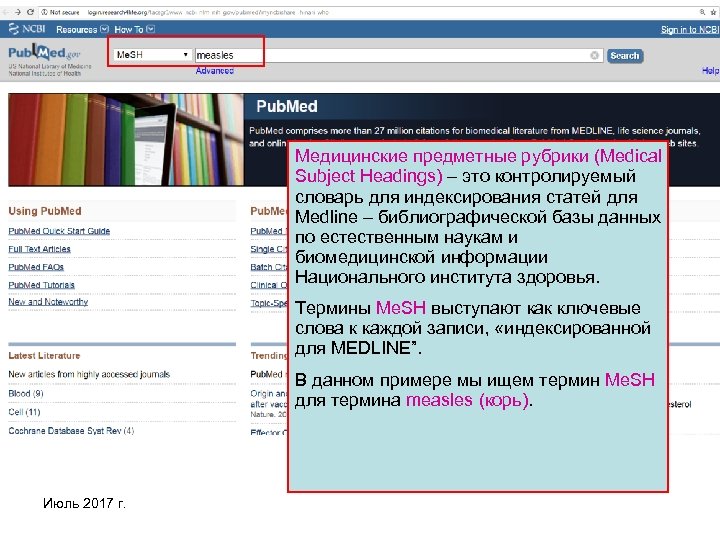720x540 pixels.
Task: Click the browser address bar
Action: coord(367,12)
